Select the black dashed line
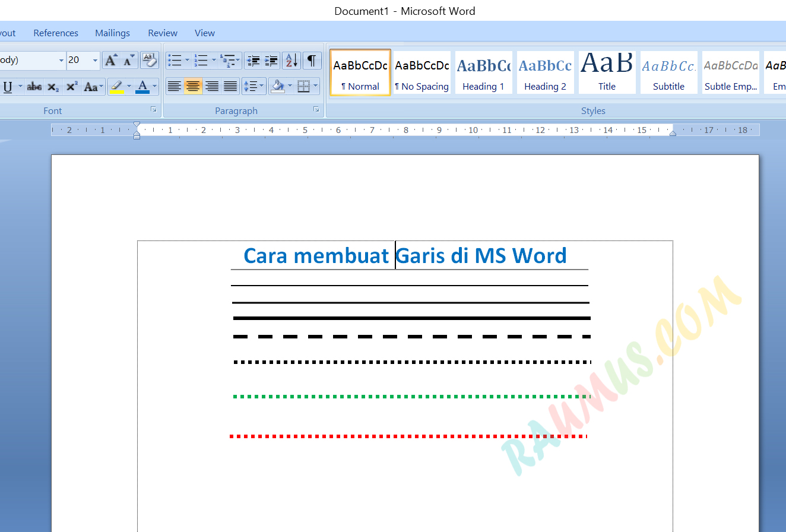786x532 pixels. coord(412,337)
